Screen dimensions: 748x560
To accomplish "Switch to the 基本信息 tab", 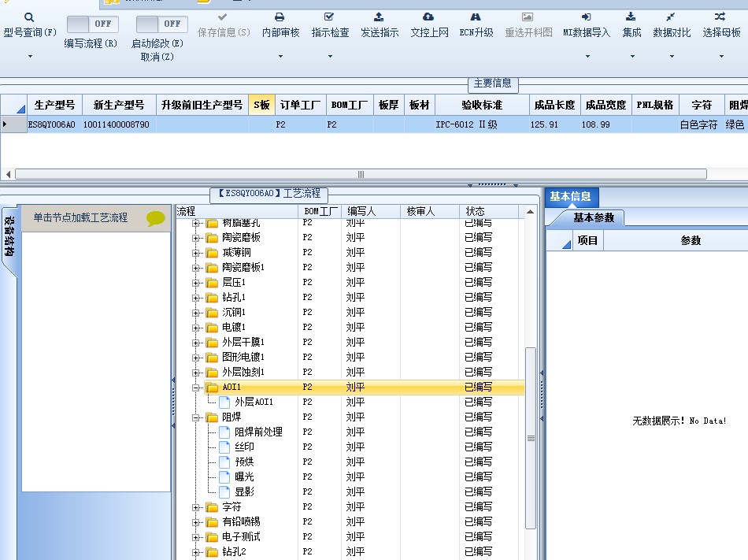I will click(x=571, y=197).
